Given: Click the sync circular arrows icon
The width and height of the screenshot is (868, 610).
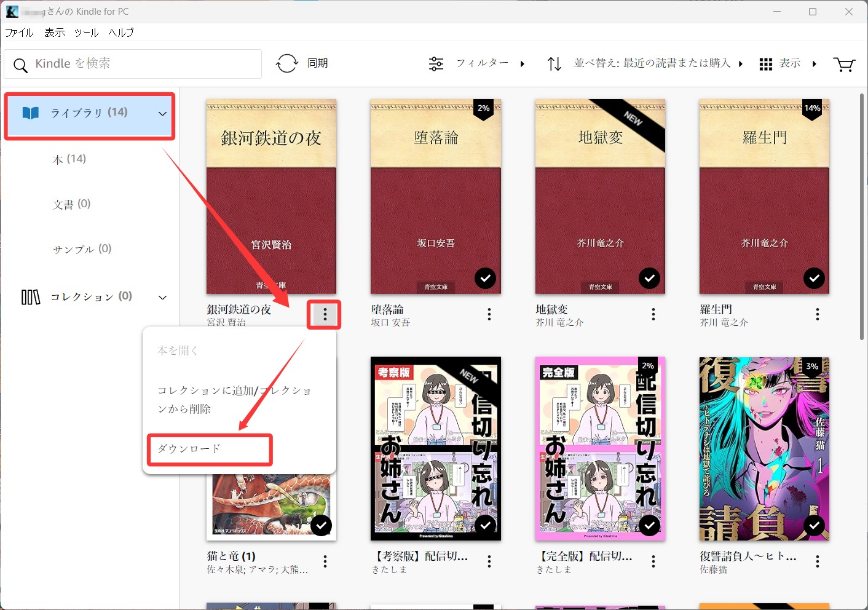Looking at the screenshot, I should [287, 63].
